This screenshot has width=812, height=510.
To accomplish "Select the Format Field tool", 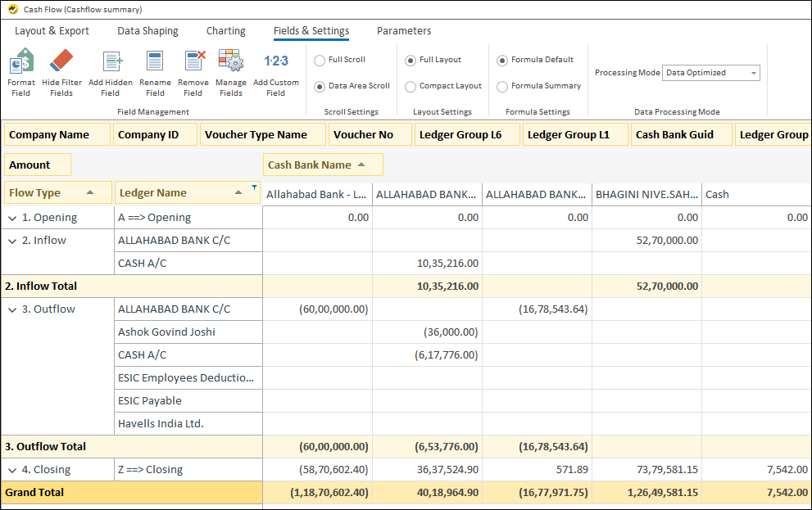I will [x=20, y=72].
